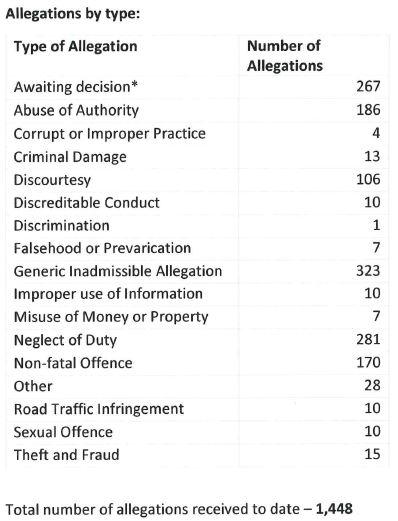Click the value 267 for Awaiting decision
The image size is (398, 521).
point(368,87)
